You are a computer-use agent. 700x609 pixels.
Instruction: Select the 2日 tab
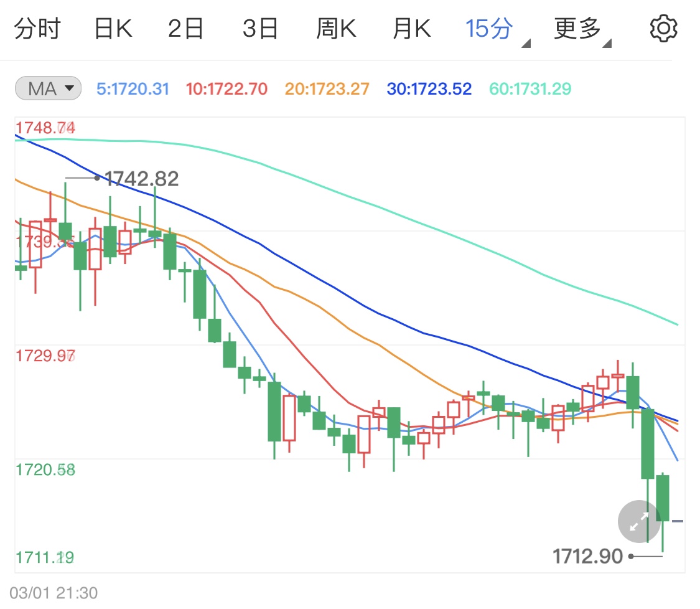coord(185,29)
